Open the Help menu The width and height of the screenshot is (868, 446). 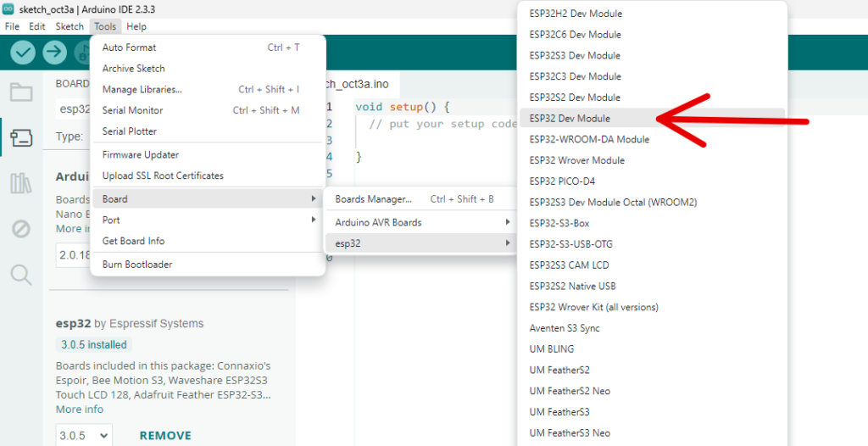136,26
